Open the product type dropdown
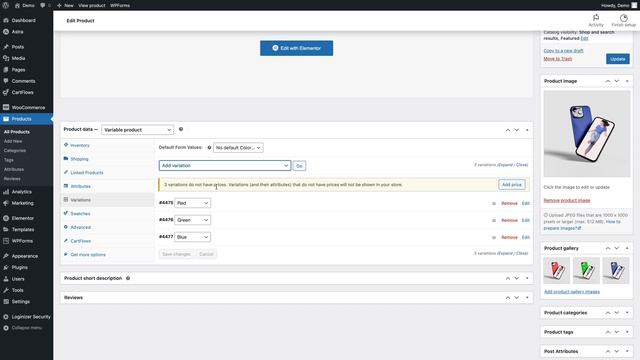640x360 pixels. (138, 130)
